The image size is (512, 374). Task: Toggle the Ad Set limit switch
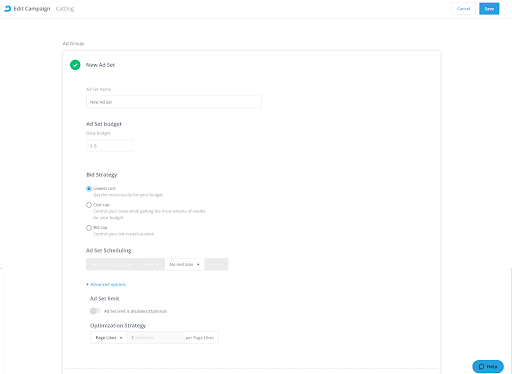pos(95,311)
